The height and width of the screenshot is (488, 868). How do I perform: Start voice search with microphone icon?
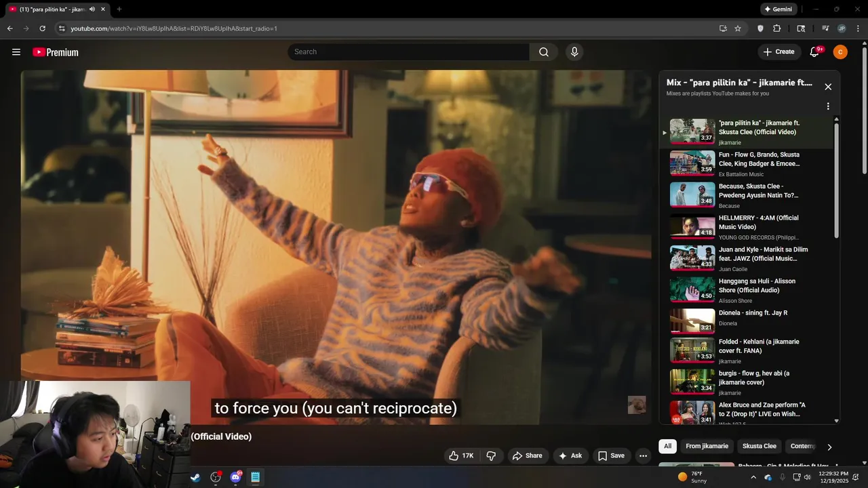tap(574, 52)
